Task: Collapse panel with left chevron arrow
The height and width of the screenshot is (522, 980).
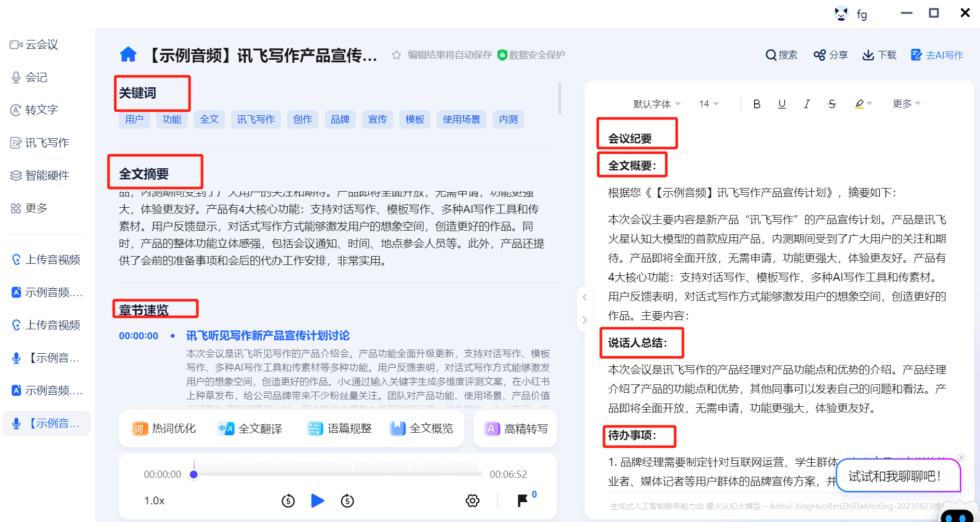Action: 585,297
